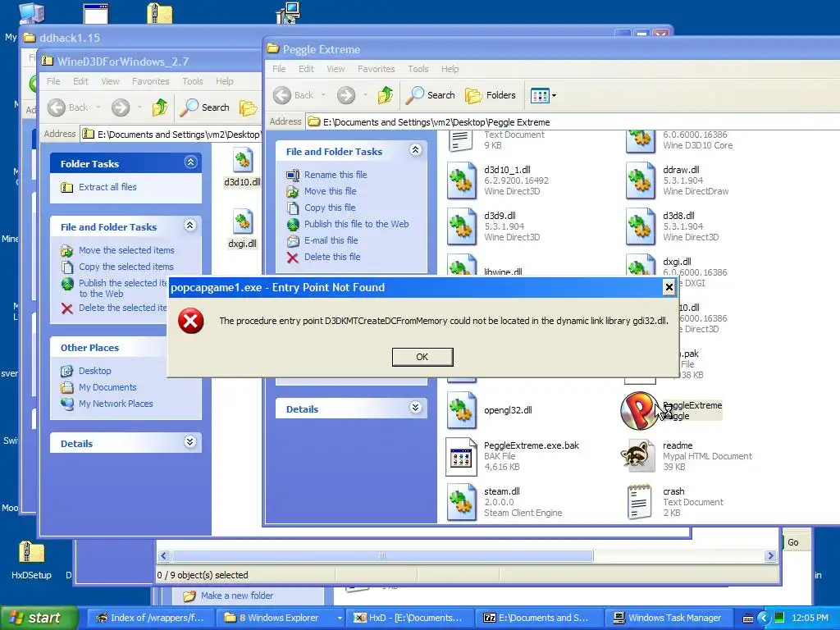
Task: Click the horizontal scrollbar left arrow
Action: (164, 555)
